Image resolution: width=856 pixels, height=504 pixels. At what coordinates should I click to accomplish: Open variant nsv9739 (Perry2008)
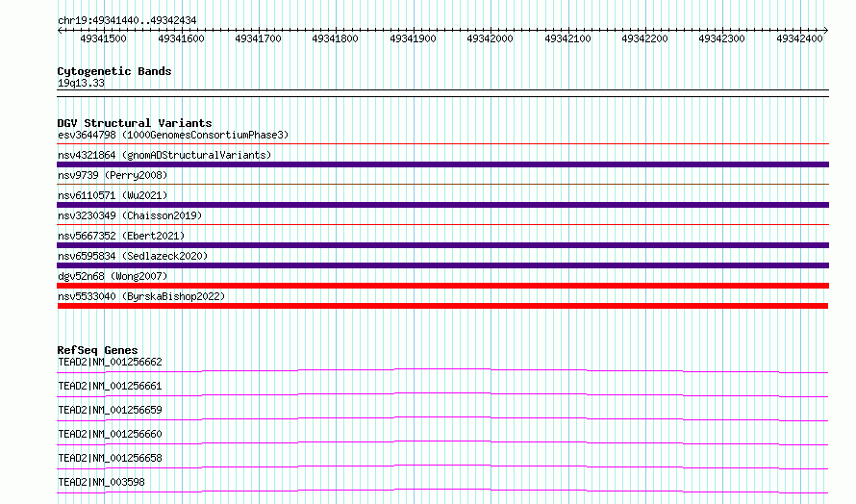[x=113, y=175]
